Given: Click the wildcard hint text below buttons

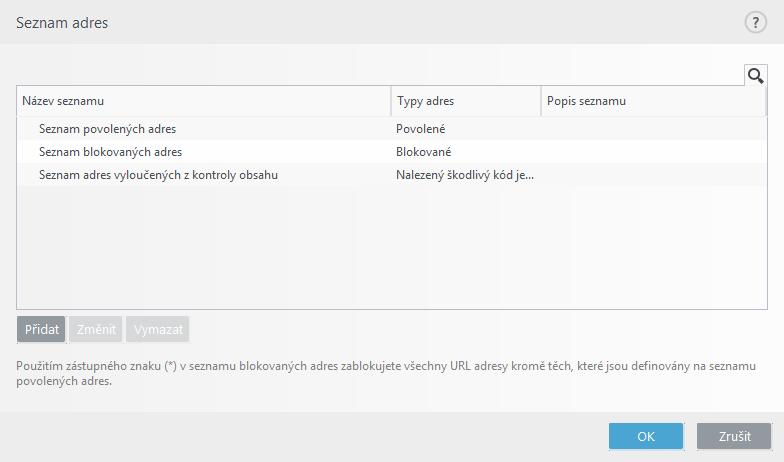Looking at the screenshot, I should pos(386,374).
